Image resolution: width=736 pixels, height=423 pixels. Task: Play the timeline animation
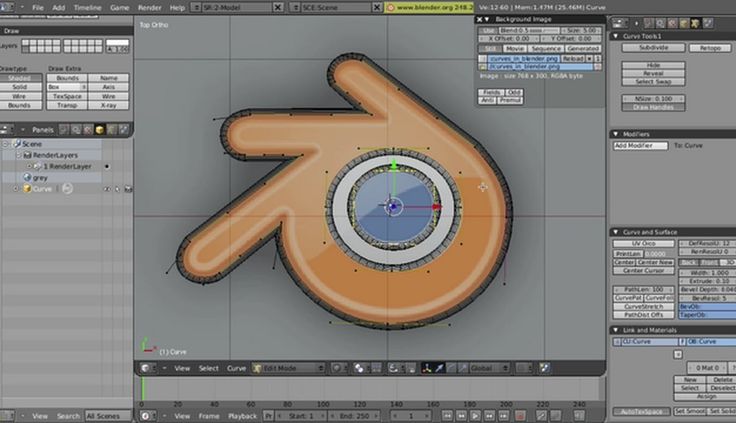tap(475, 416)
